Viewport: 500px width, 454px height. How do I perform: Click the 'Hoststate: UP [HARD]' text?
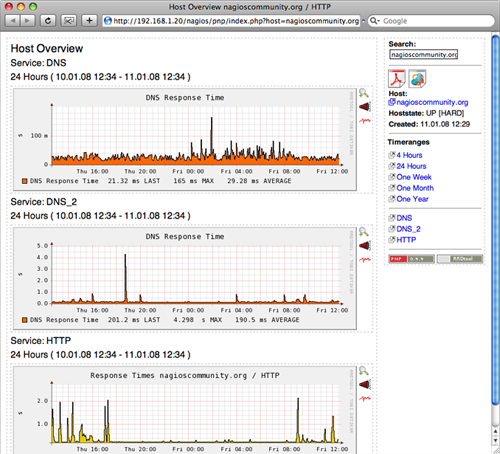(426, 113)
